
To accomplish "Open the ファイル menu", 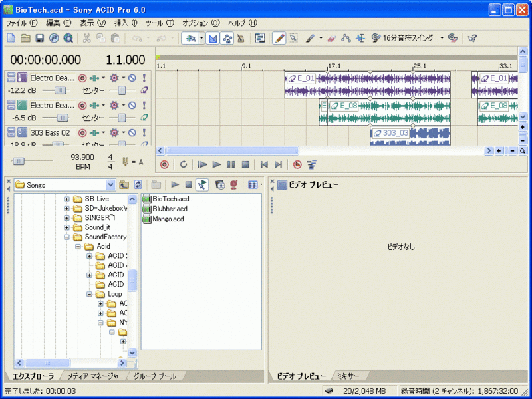I will click(22, 23).
